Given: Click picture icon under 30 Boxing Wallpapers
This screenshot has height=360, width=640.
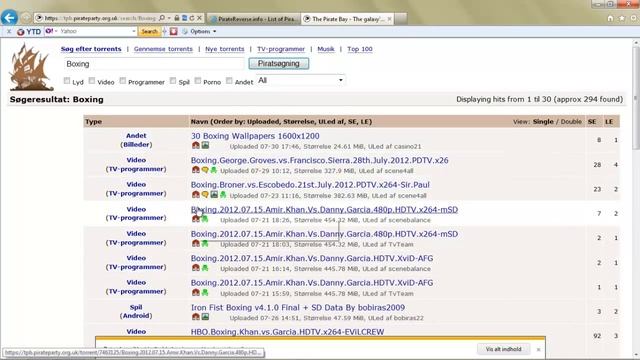Looking at the screenshot, I should (x=205, y=145).
